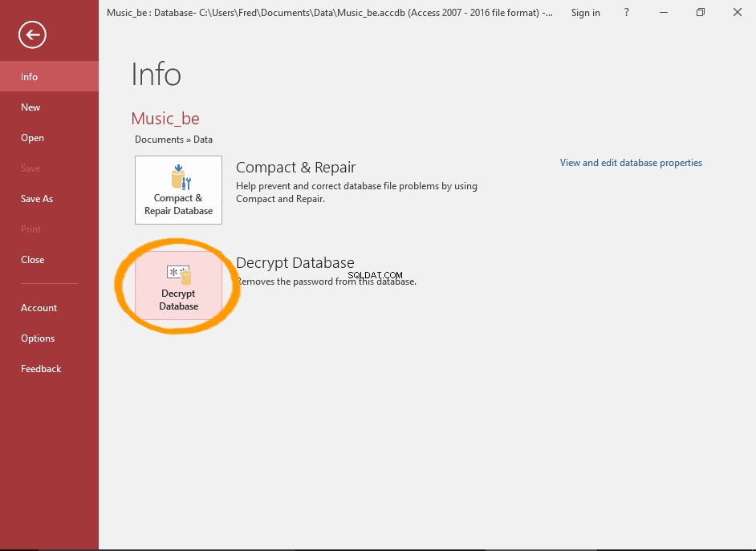
Task: Open the Info tab in sidebar
Action: 49,76
